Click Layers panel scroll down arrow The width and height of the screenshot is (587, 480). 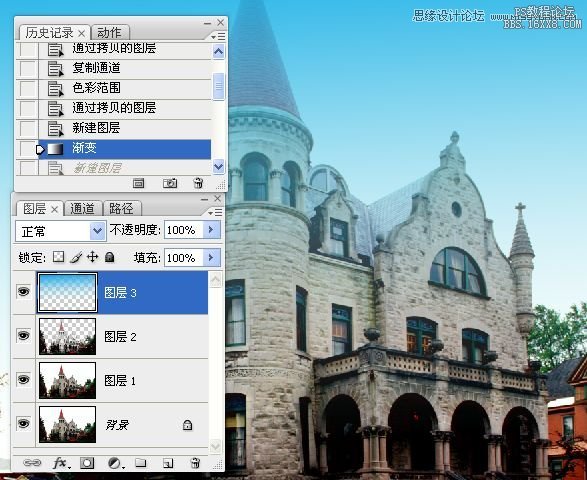tap(216, 446)
